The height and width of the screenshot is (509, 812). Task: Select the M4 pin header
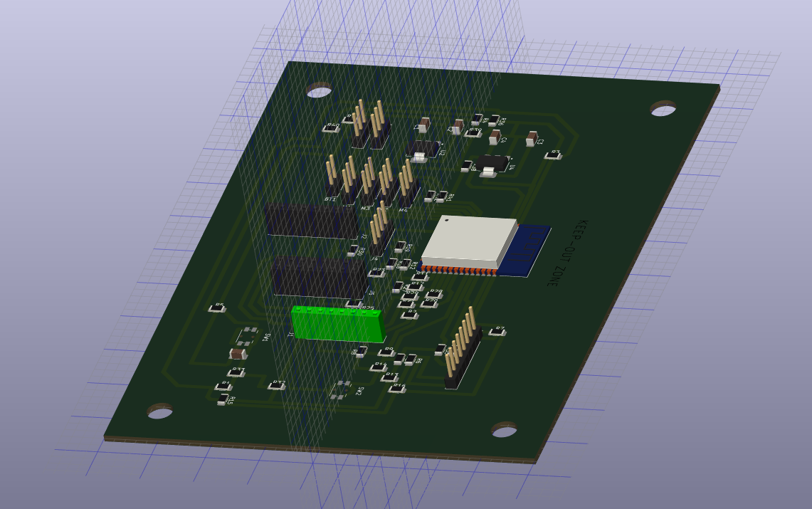408,184
